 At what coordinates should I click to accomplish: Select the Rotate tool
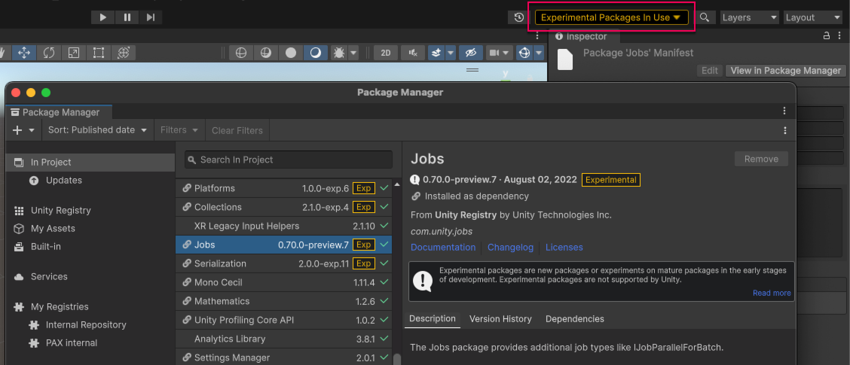coord(49,53)
